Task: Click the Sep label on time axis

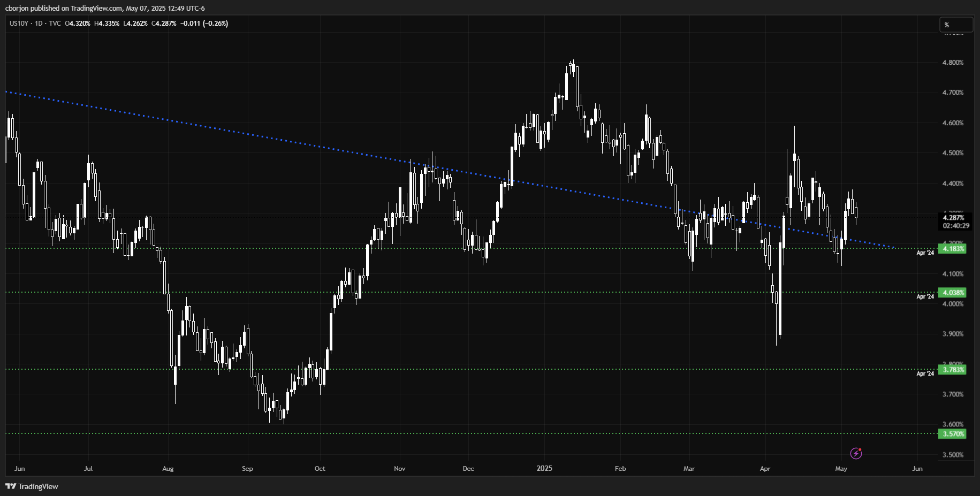Action: tap(247, 469)
